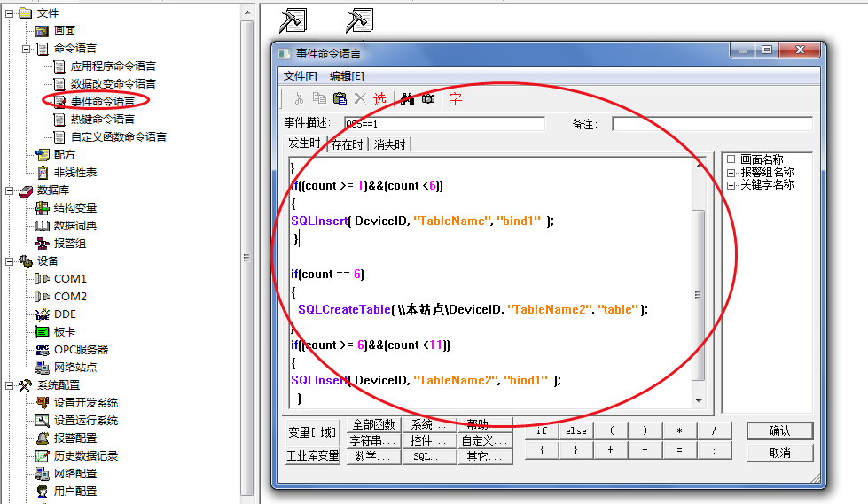Open the 文件[F] menu
This screenshot has width=868, height=504.
tap(300, 76)
